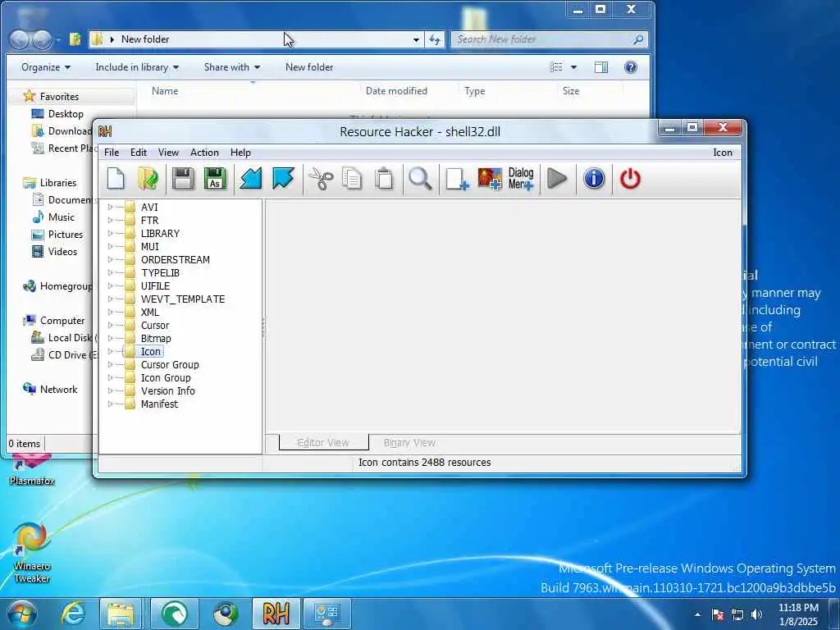The image size is (840, 630).
Task: Open Share with dropdown in Explorer
Action: click(232, 67)
